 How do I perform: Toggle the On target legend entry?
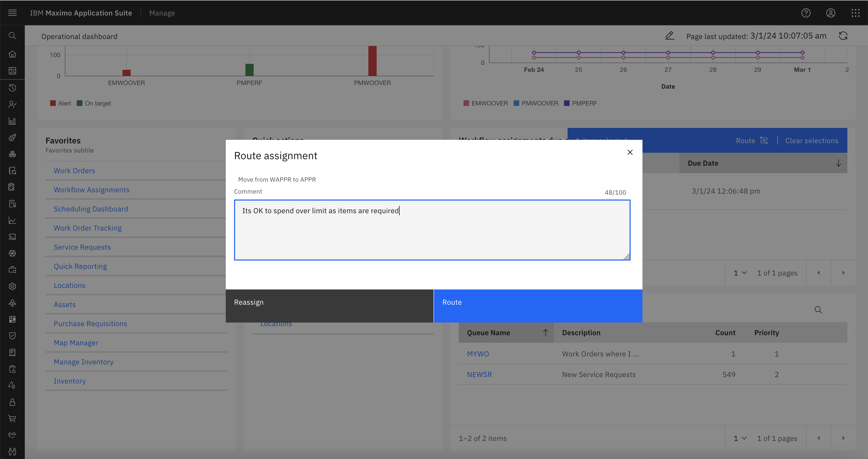point(94,103)
